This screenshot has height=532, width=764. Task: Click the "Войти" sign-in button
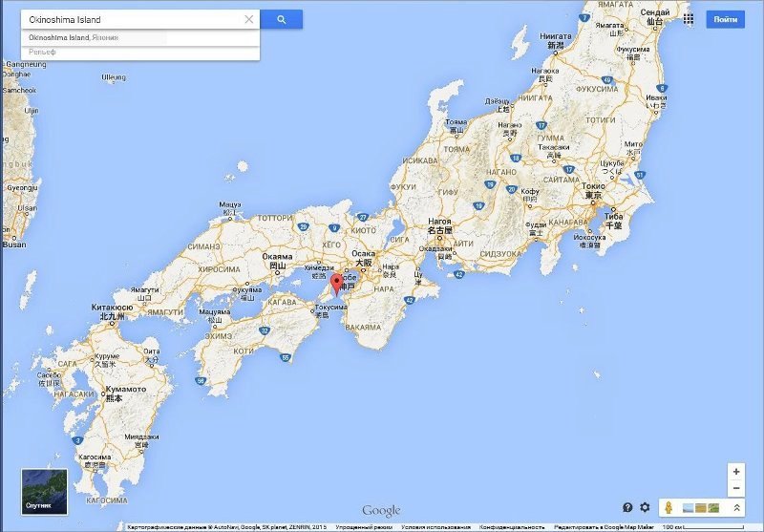726,19
